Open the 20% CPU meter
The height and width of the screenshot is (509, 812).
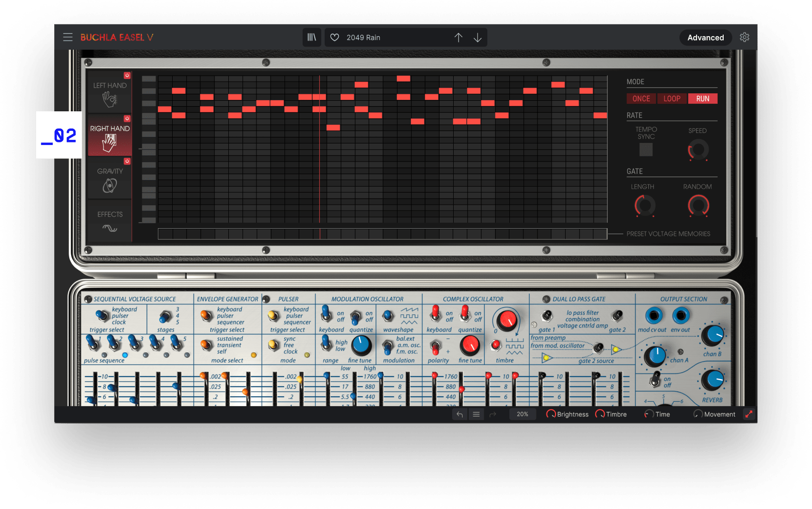[x=522, y=414]
